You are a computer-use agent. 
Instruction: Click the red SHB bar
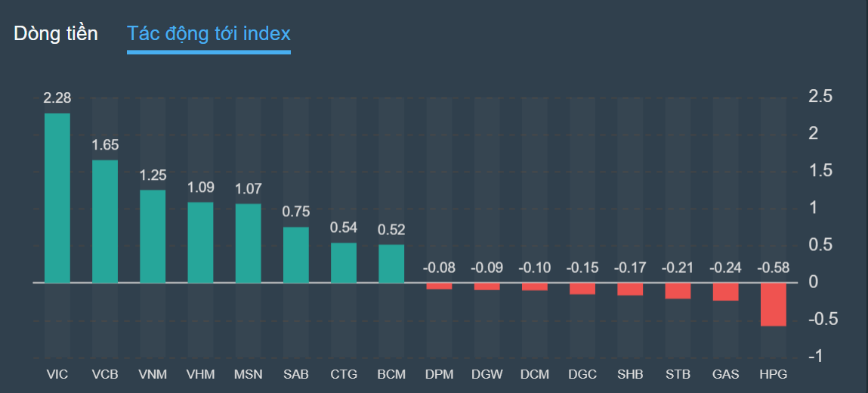tap(630, 289)
